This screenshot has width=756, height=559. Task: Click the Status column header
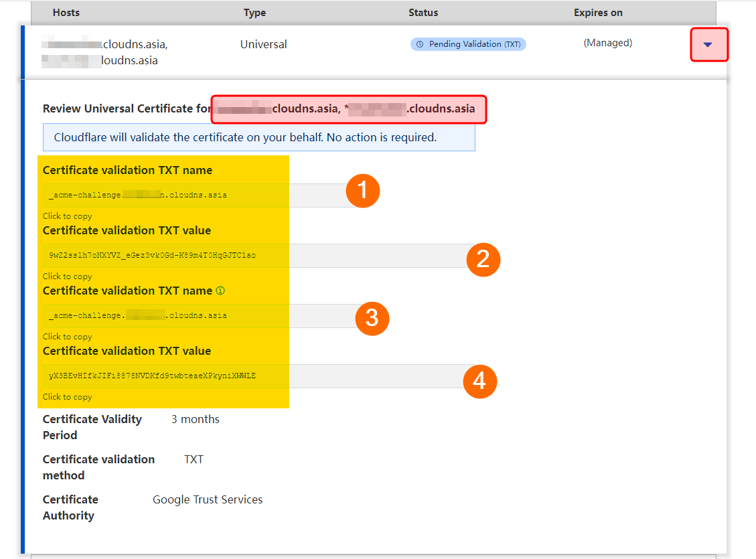point(423,13)
